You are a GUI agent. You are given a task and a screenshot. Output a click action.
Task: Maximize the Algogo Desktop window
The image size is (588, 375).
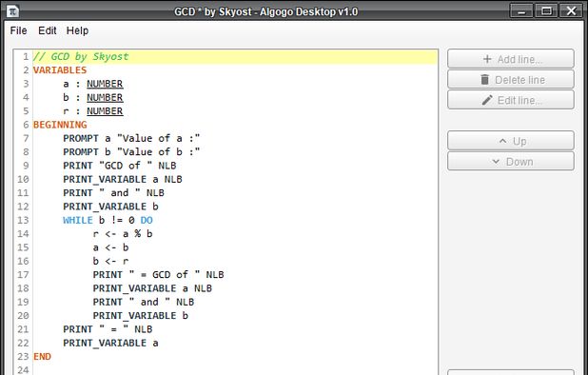[546, 10]
